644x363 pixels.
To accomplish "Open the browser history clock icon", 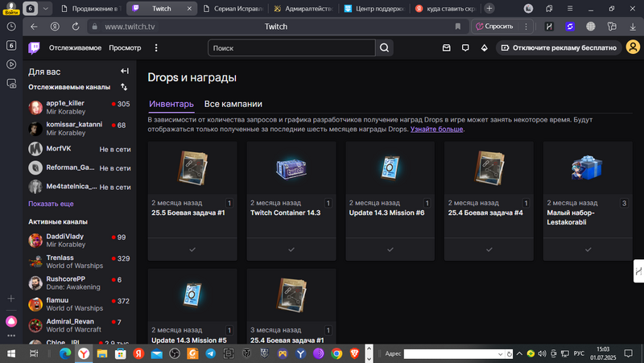I will pos(11,27).
